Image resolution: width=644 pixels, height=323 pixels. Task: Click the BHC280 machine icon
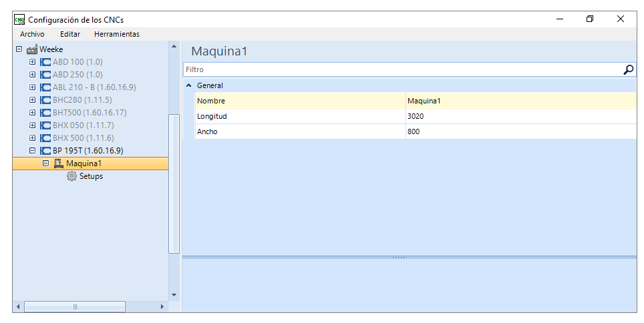click(x=45, y=100)
